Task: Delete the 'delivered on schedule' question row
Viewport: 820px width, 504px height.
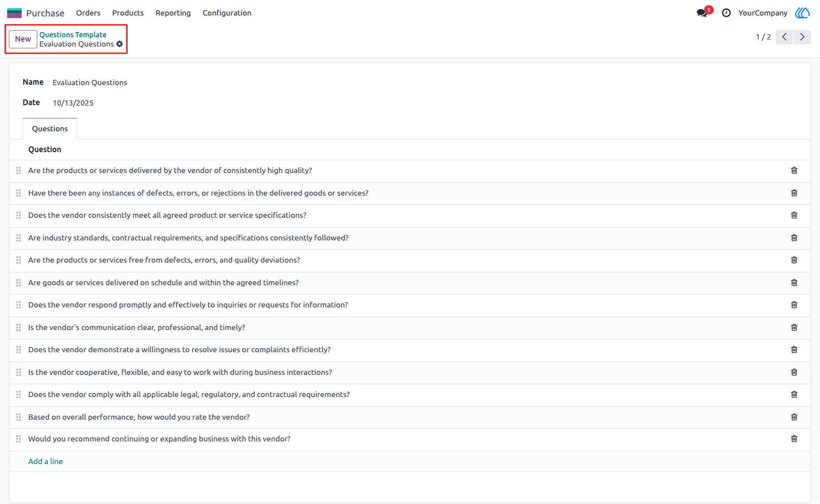Action: pos(794,283)
